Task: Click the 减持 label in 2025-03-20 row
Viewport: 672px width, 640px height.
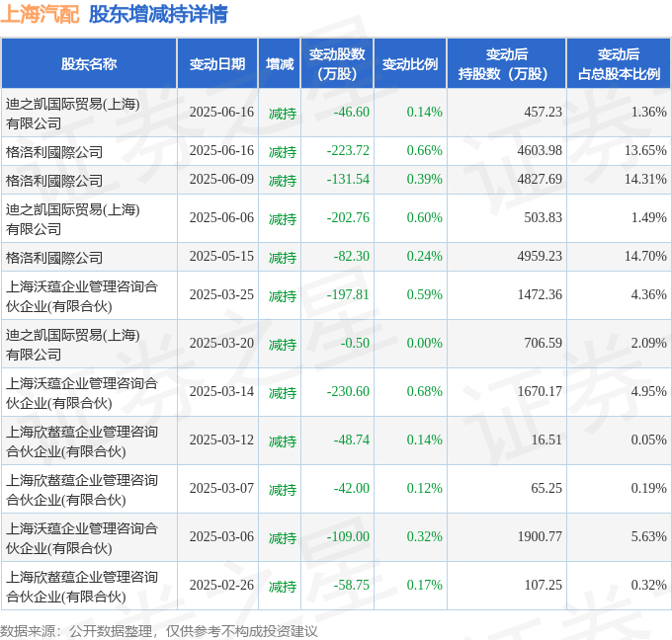Action: click(x=283, y=345)
